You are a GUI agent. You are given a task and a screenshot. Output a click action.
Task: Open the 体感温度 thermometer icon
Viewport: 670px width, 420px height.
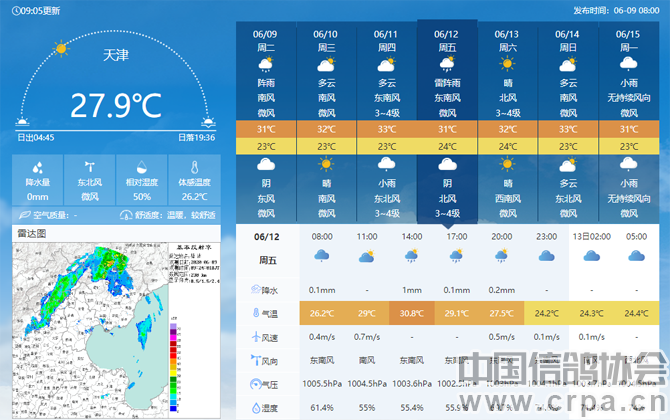(x=194, y=167)
